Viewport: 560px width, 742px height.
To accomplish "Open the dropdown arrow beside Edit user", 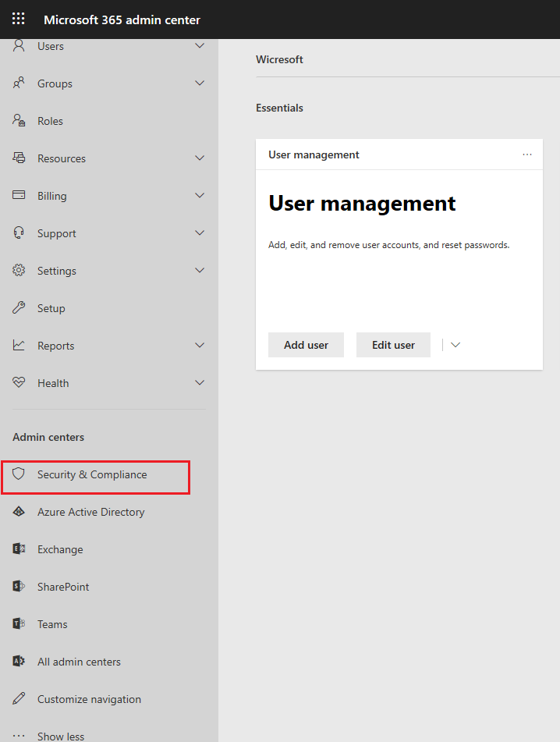I will [x=455, y=345].
